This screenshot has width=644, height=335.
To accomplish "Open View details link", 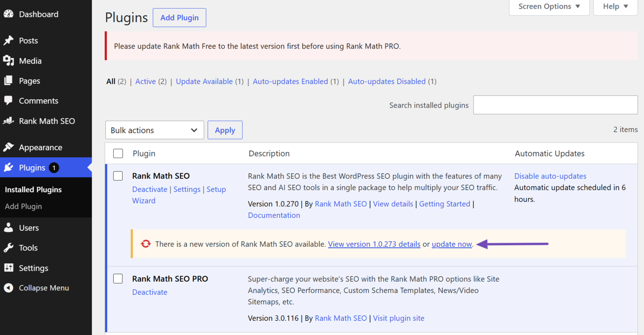I will click(x=393, y=204).
